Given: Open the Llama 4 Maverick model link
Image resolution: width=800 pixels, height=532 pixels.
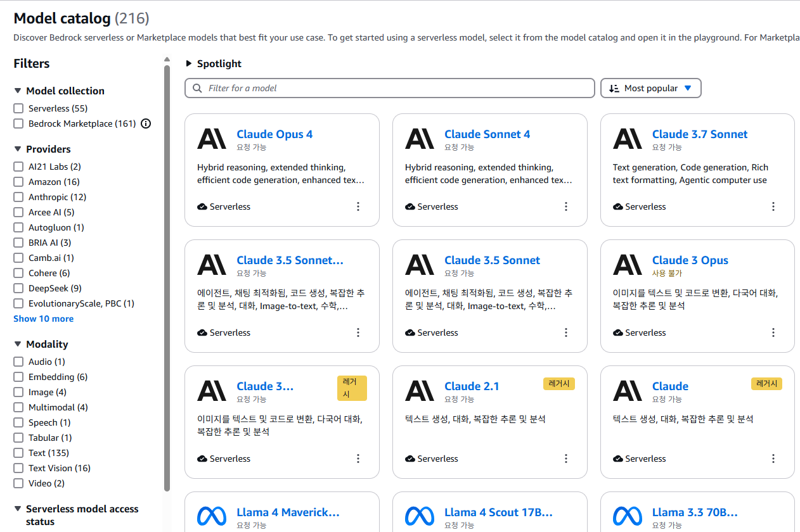Looking at the screenshot, I should (x=288, y=512).
